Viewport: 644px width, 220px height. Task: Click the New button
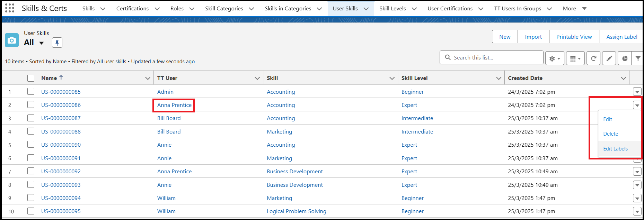coord(505,37)
